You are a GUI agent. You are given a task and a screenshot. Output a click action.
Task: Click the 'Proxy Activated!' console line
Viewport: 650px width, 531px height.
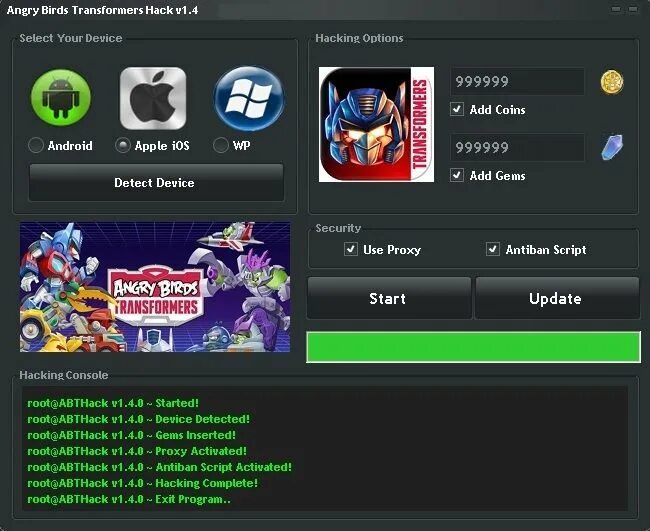[137, 451]
